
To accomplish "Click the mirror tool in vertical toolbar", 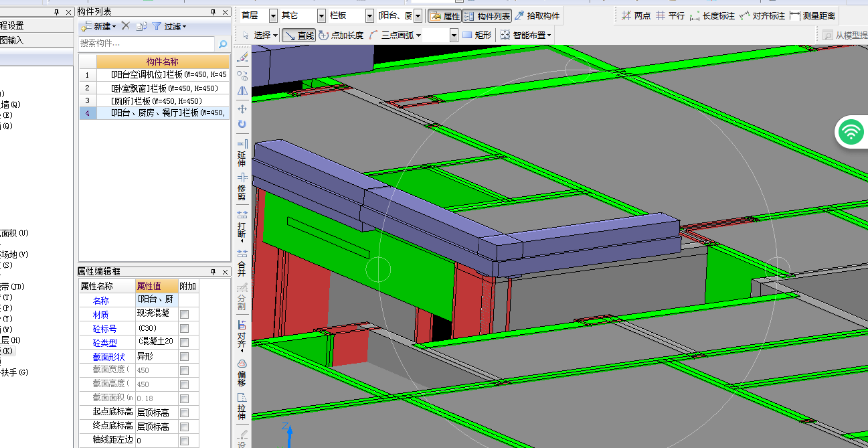I will 242,90.
